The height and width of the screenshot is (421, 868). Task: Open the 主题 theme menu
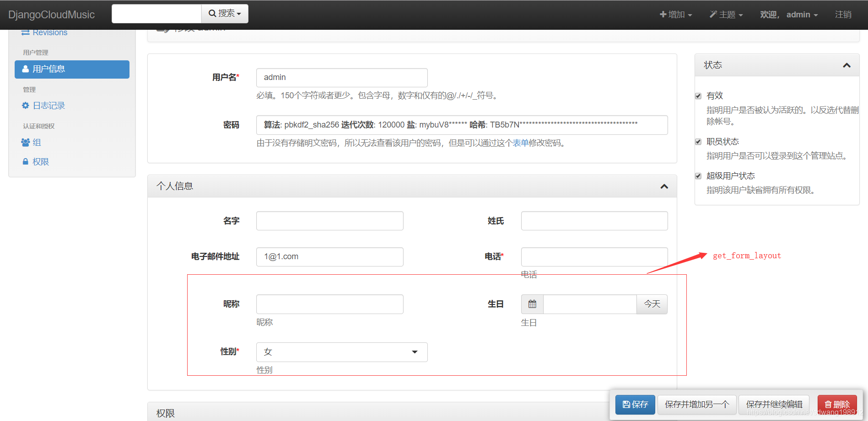(726, 15)
